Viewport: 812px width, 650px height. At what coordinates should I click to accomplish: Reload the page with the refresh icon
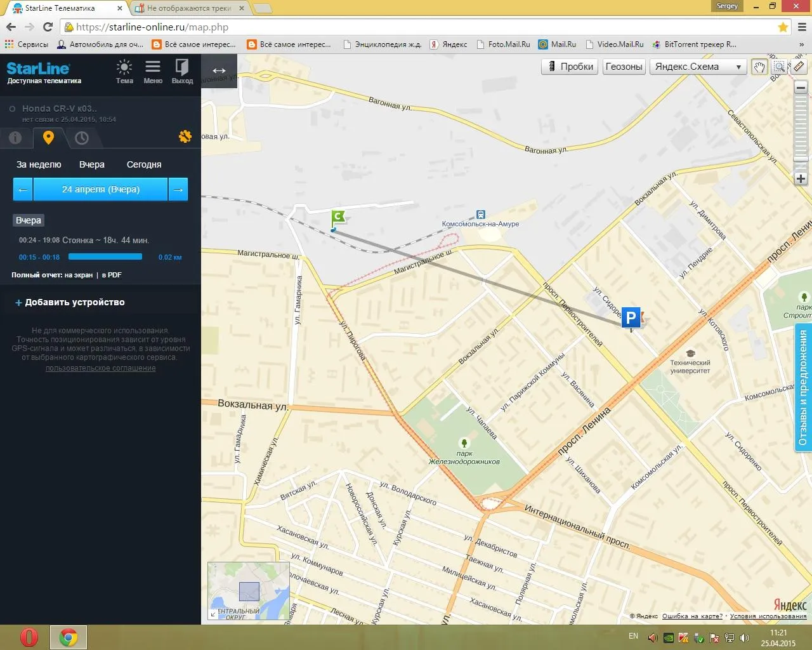pyautogui.click(x=48, y=27)
